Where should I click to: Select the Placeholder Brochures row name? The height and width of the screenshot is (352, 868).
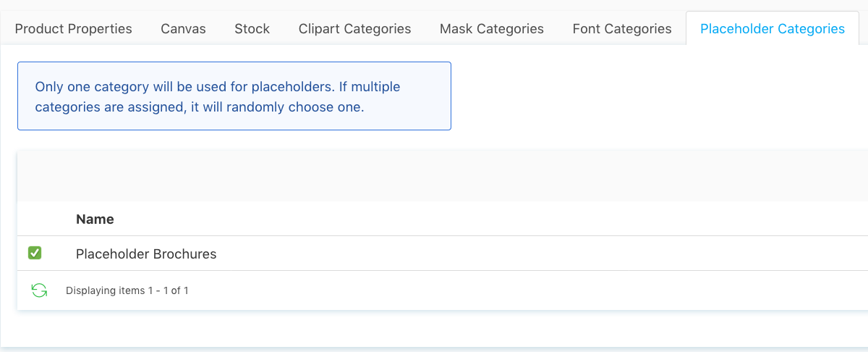coord(146,254)
